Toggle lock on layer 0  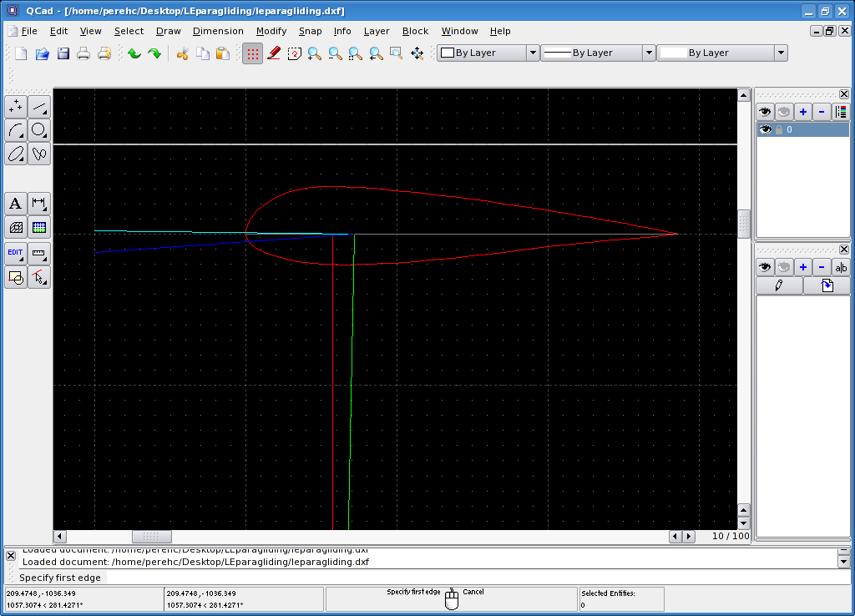pos(779,129)
